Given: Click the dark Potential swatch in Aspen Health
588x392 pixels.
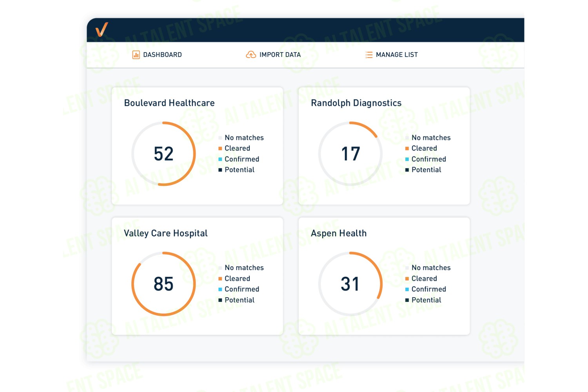Looking at the screenshot, I should pos(407,300).
